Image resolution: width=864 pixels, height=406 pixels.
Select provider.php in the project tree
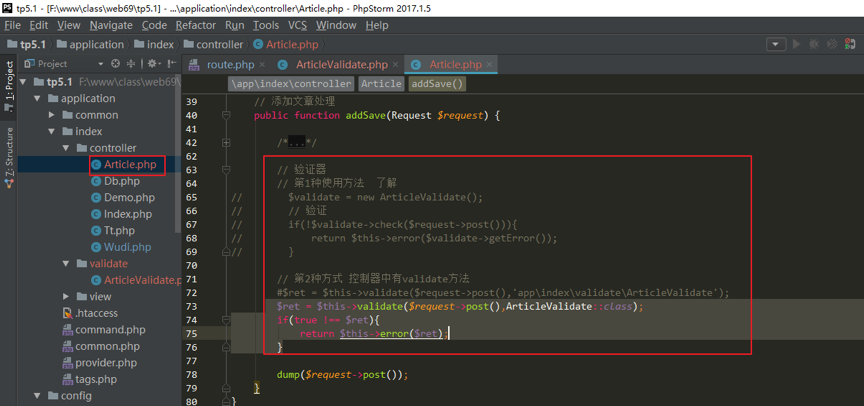(x=99, y=362)
